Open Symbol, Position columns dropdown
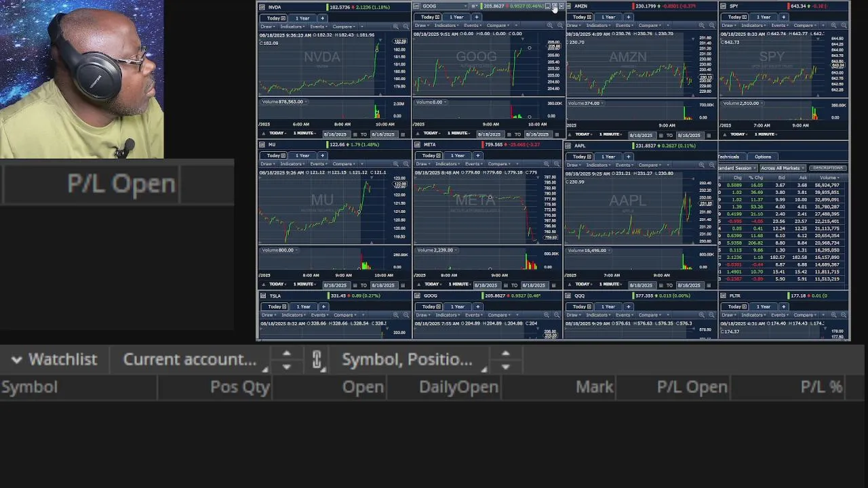Viewport: 868px width, 488px height. (413, 360)
